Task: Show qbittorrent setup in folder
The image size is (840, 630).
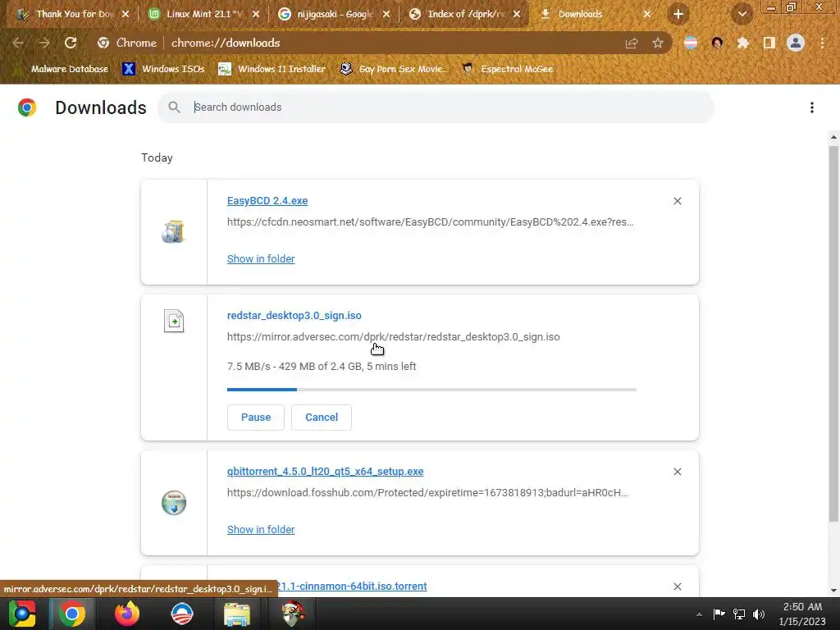Action: [261, 529]
